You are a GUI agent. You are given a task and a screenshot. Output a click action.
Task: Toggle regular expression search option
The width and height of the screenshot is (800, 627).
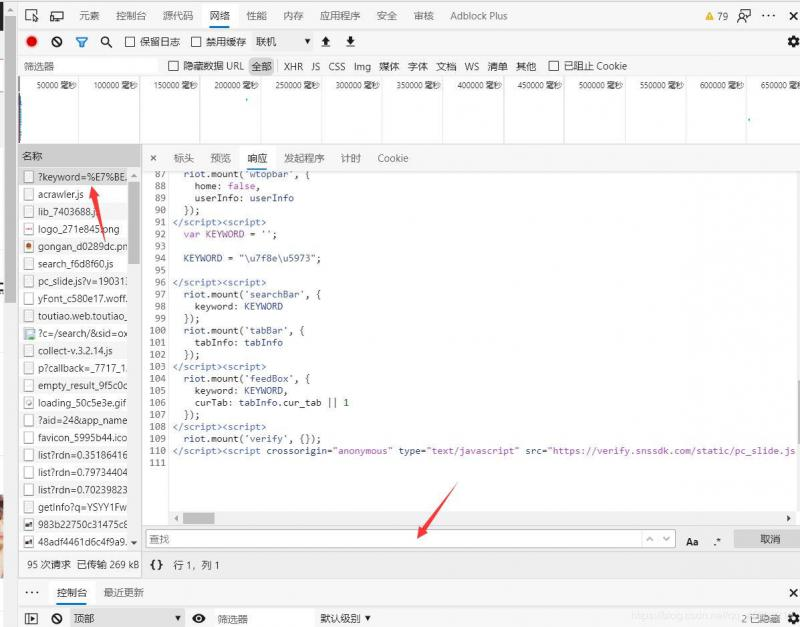[x=717, y=542]
